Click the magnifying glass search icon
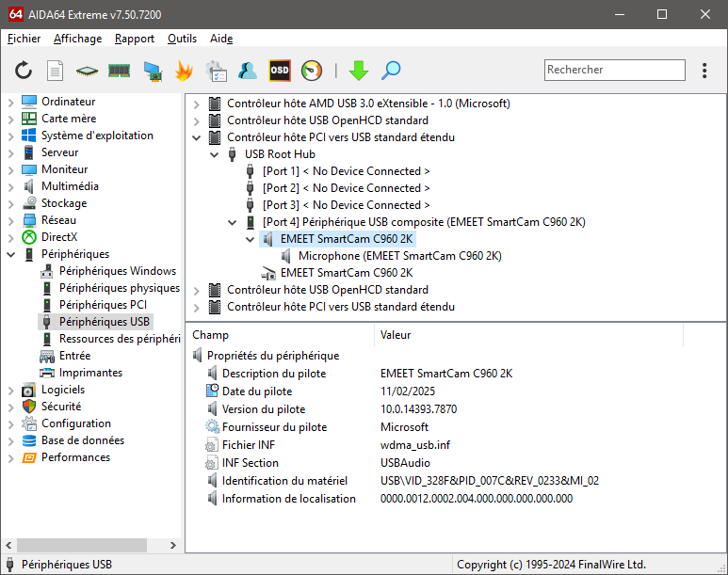The width and height of the screenshot is (728, 575). (x=391, y=71)
